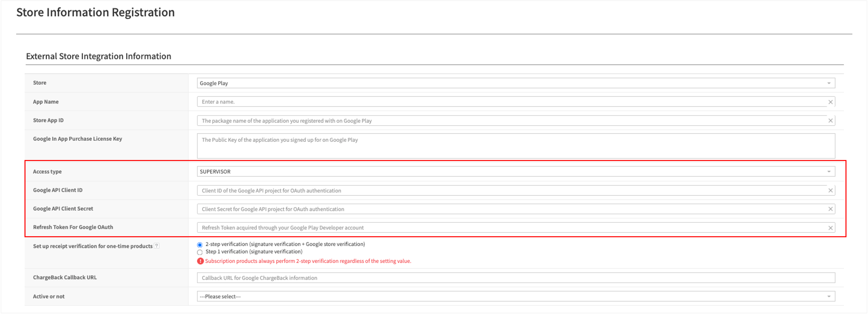Click Google In App Purchase License Key textarea

coord(516,146)
